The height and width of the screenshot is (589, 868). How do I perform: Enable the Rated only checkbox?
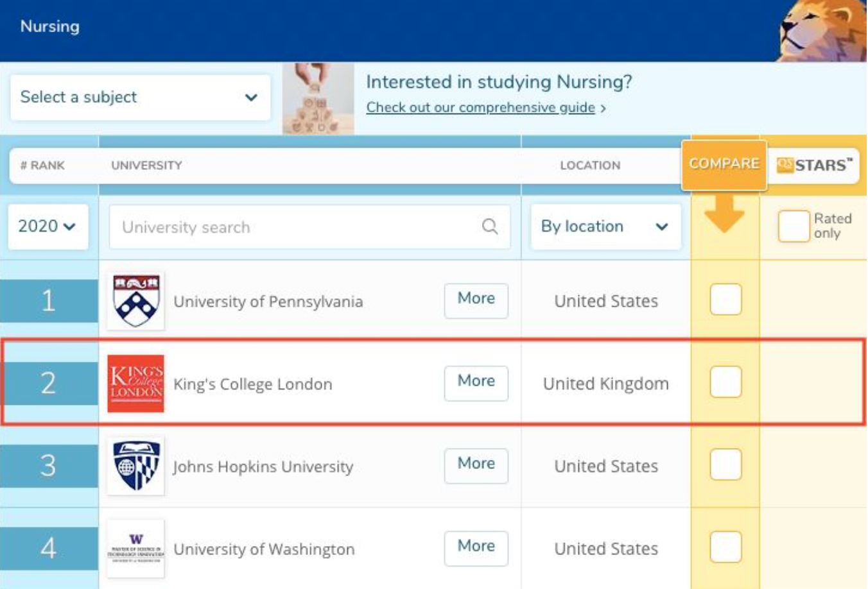[793, 226]
